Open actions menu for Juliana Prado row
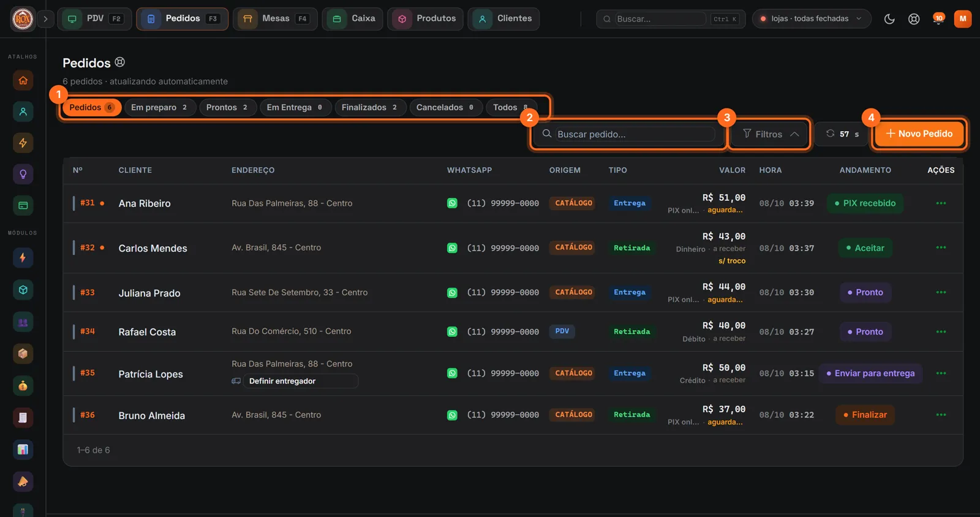The image size is (980, 517). 941,293
